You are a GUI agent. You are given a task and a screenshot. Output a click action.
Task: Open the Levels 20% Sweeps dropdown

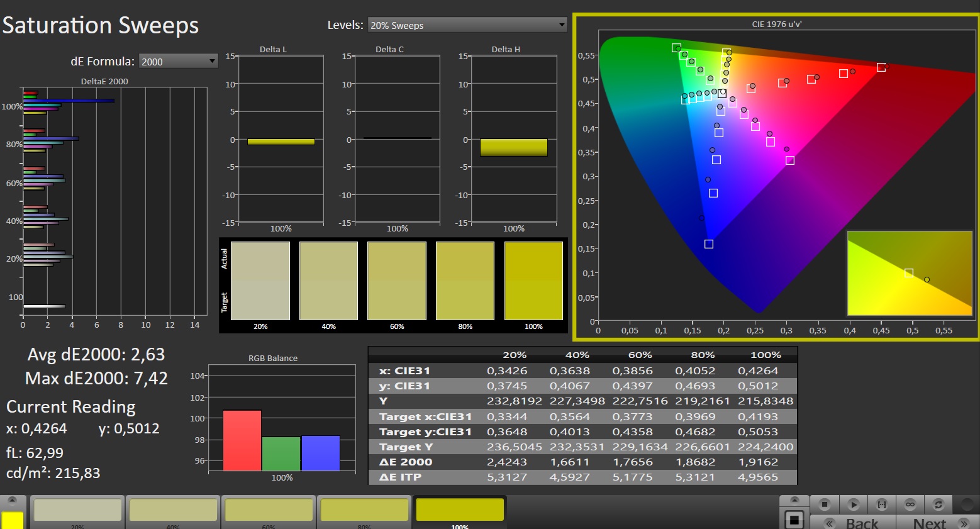pyautogui.click(x=467, y=25)
